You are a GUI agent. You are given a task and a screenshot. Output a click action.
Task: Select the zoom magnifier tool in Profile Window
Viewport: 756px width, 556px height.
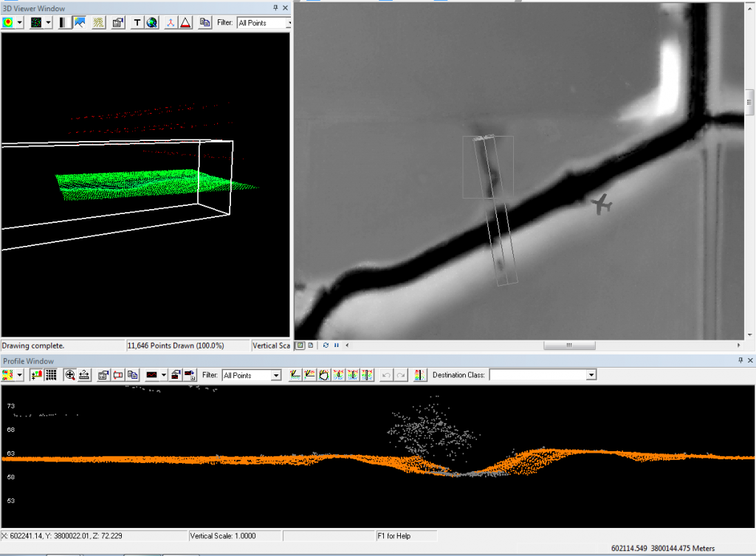[71, 375]
